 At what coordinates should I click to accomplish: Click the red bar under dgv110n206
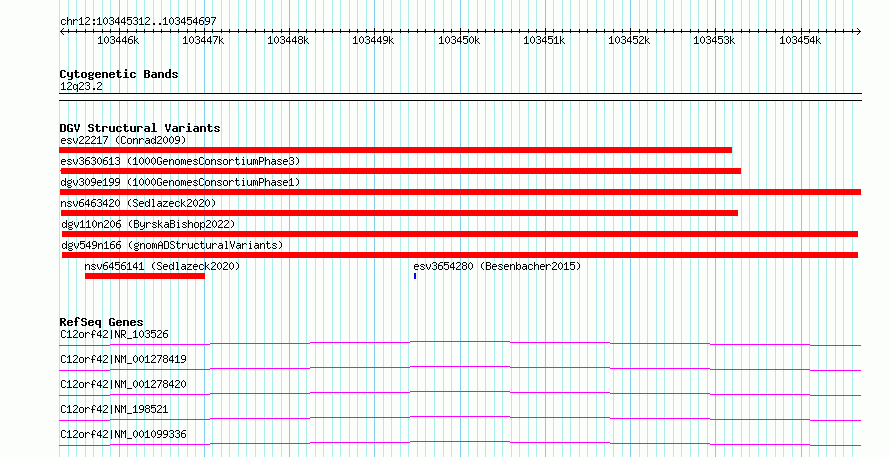pos(460,234)
